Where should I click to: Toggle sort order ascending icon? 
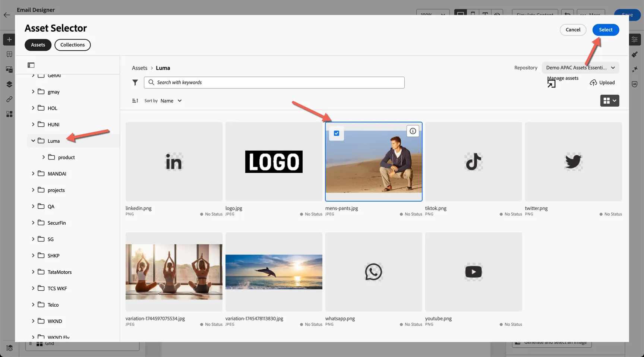pyautogui.click(x=135, y=101)
